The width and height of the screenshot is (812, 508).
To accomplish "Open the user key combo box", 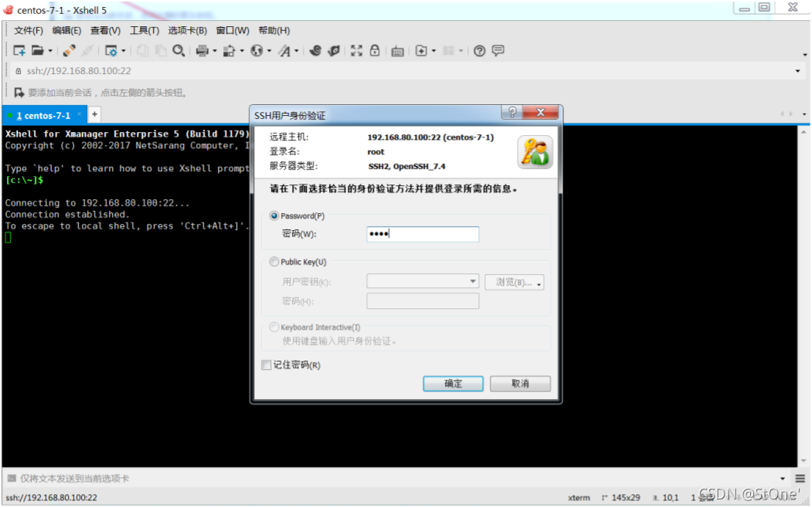I will tap(423, 282).
